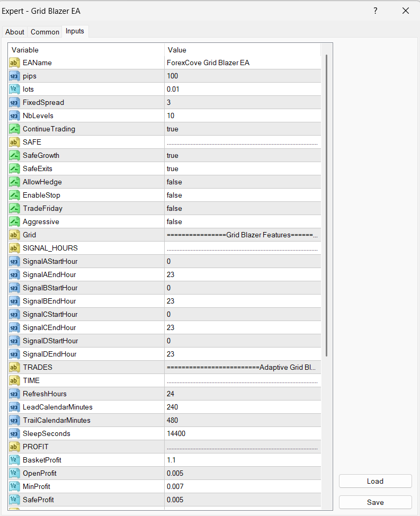
Task: Select the RefreshHours value 24
Action: click(x=171, y=394)
